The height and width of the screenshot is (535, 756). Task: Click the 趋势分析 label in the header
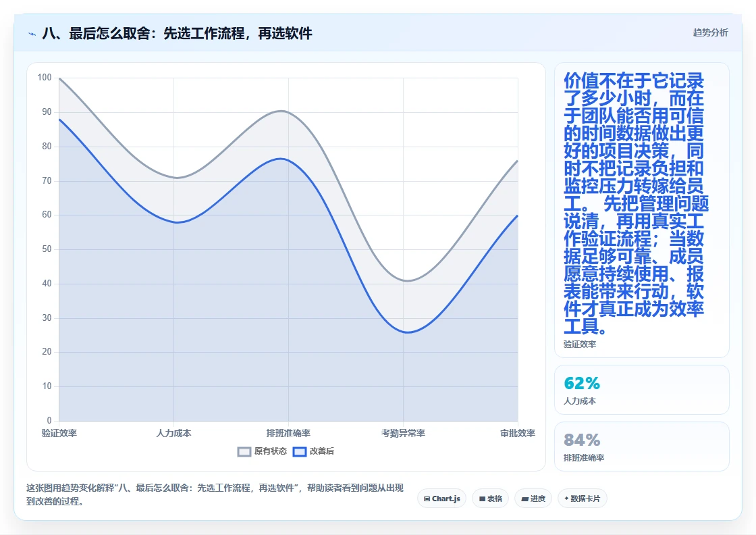click(710, 32)
